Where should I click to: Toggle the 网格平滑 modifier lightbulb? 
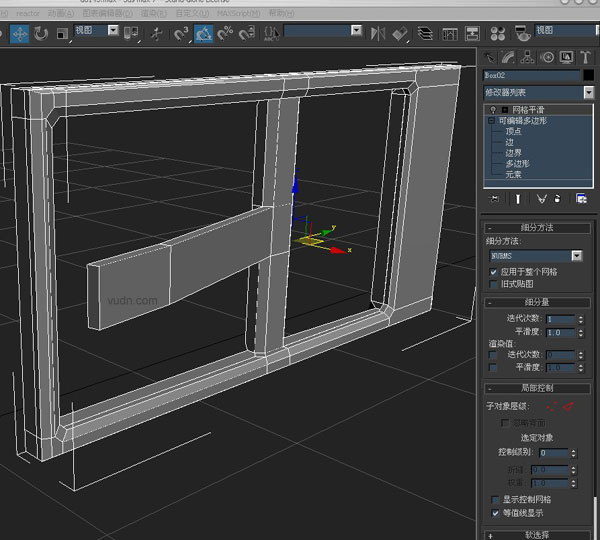(491, 109)
